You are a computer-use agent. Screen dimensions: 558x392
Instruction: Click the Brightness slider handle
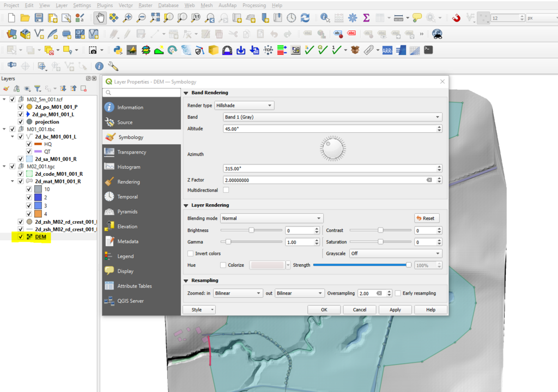[251, 230]
